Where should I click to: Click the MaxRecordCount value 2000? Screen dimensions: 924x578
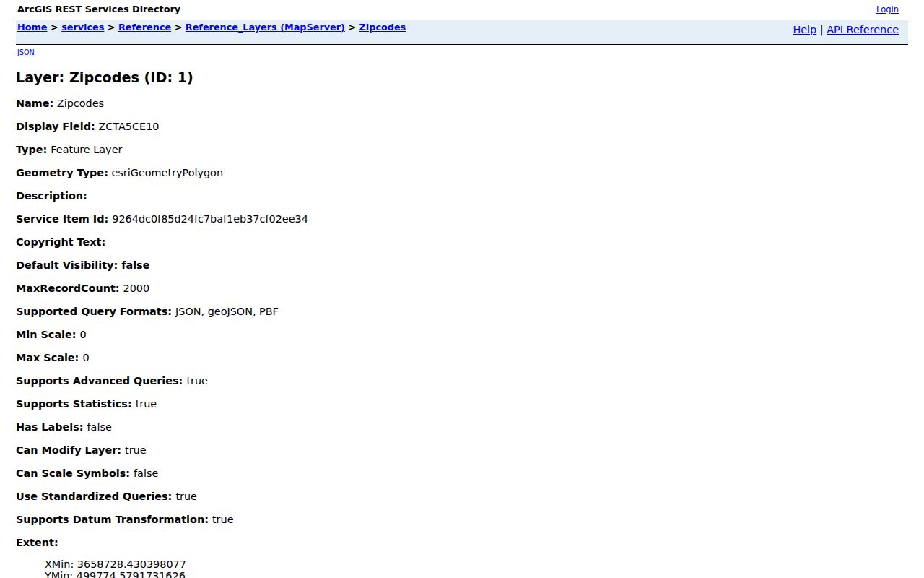tap(136, 288)
